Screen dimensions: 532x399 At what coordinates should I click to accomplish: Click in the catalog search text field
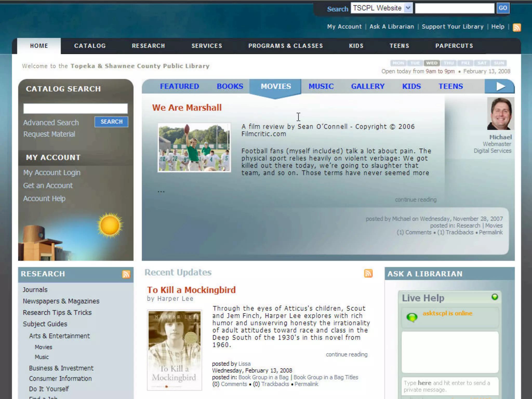coord(75,108)
